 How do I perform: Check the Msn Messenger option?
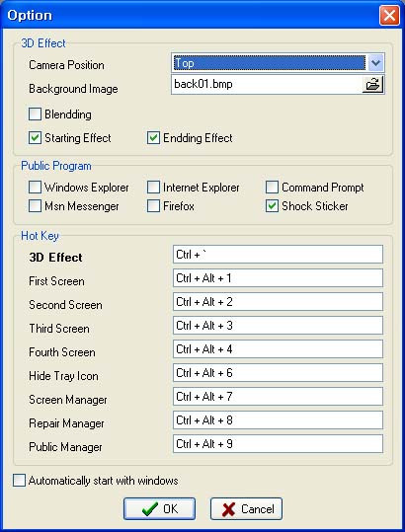(x=35, y=206)
